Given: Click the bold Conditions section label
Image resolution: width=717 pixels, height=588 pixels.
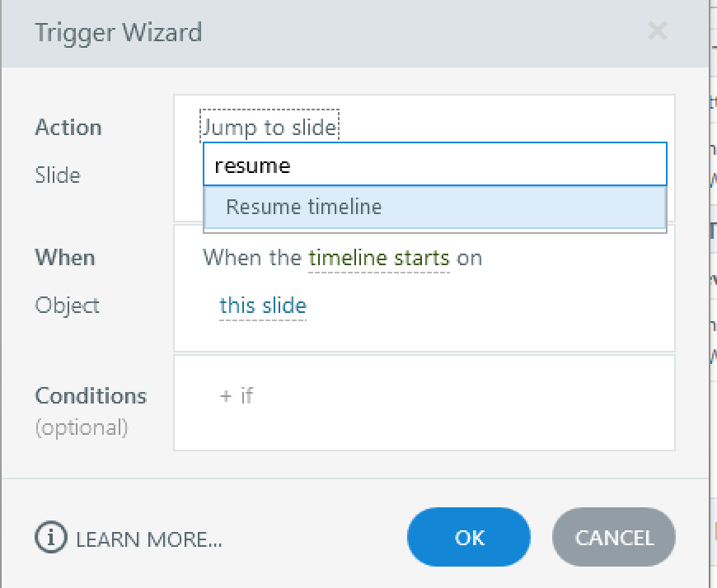Looking at the screenshot, I should point(91,395).
